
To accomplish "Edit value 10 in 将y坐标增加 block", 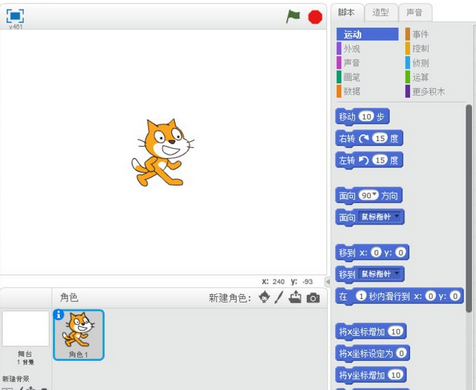I will (x=396, y=375).
